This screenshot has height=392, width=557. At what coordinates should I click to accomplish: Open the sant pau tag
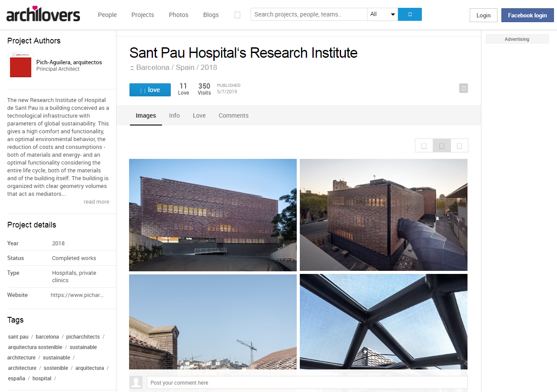(x=18, y=337)
